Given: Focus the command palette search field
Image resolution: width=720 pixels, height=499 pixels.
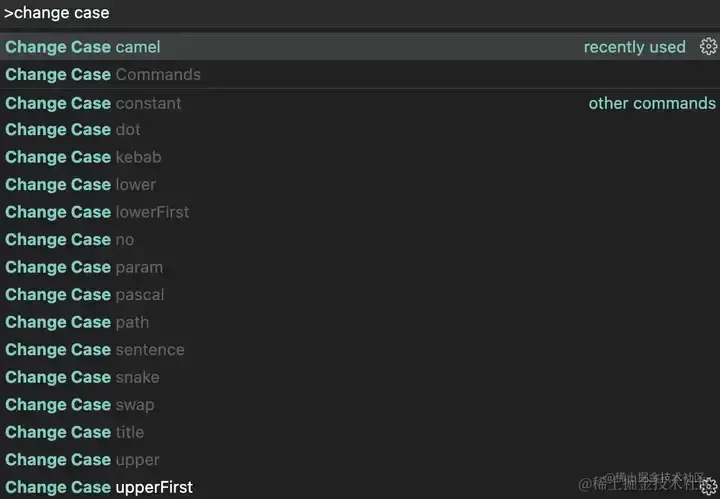Looking at the screenshot, I should [x=360, y=13].
